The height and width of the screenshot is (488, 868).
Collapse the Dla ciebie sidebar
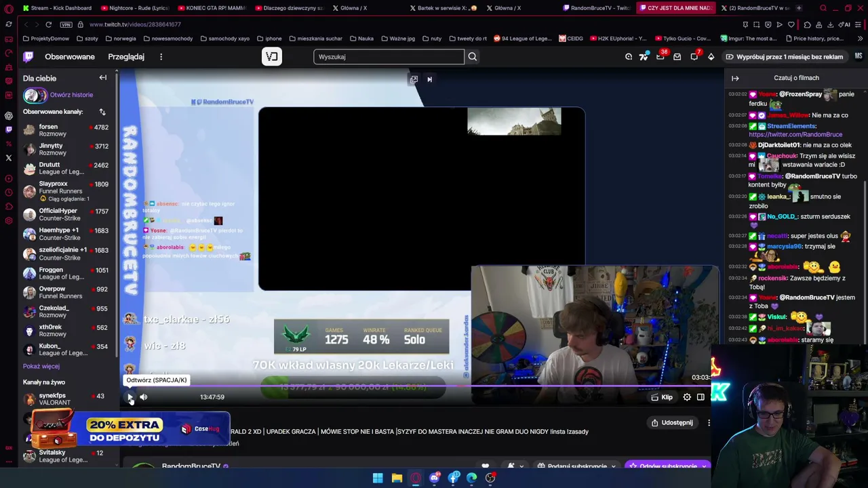tap(103, 78)
